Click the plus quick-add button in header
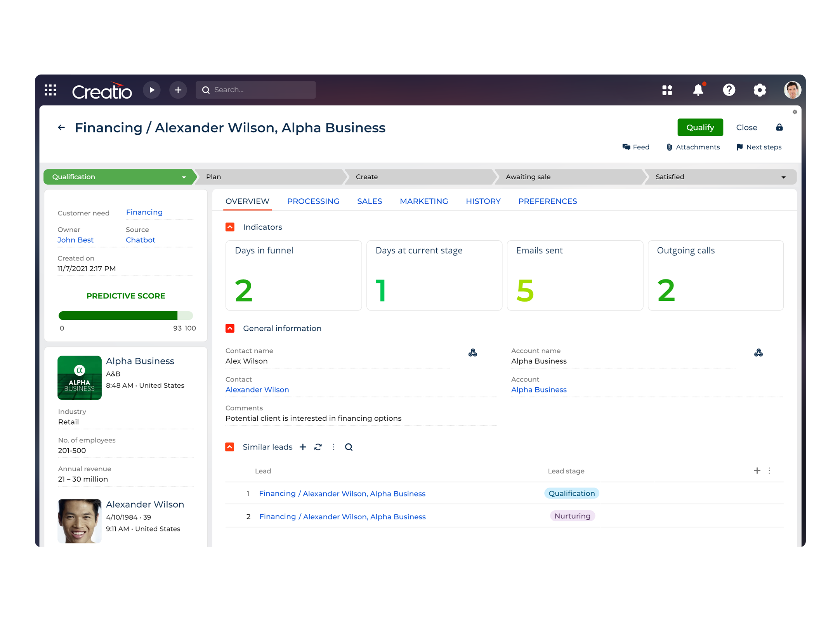Screen dimensions: 840x621 pos(178,90)
